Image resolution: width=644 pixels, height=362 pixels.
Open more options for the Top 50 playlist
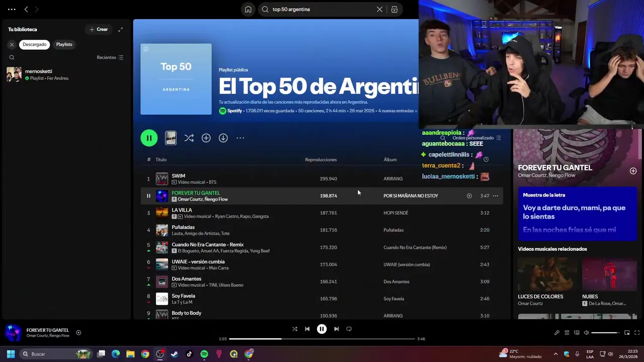point(240,138)
